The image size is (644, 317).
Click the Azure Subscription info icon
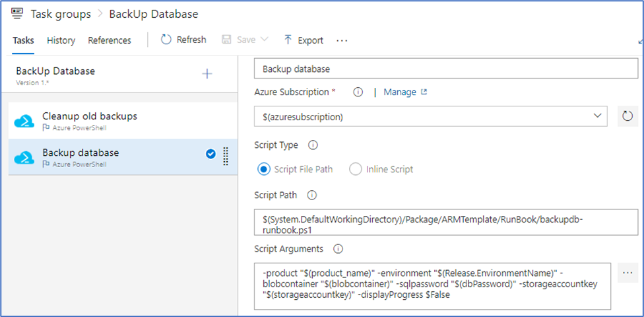(358, 92)
